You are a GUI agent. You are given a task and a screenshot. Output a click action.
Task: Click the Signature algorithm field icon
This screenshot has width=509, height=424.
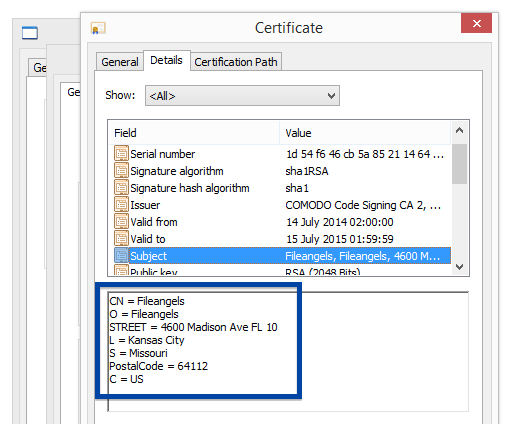121,170
